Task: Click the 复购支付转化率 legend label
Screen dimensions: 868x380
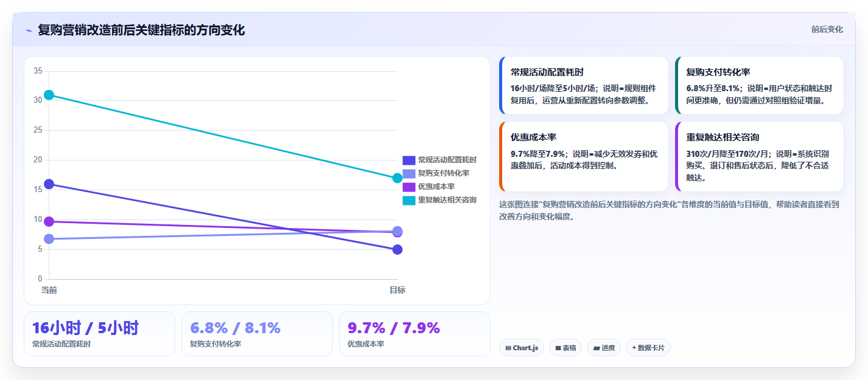Action: pyautogui.click(x=444, y=173)
